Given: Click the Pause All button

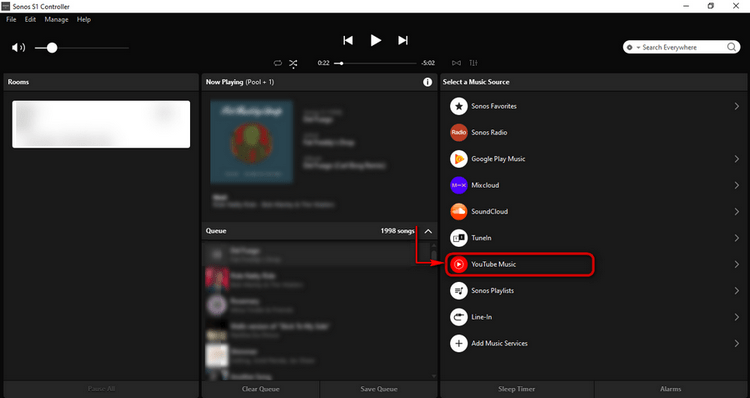Looking at the screenshot, I should pos(101,389).
